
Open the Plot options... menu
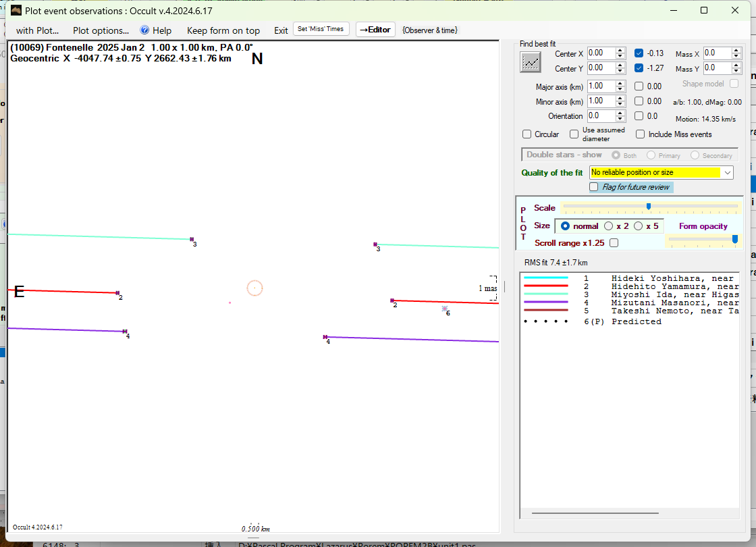pos(101,30)
